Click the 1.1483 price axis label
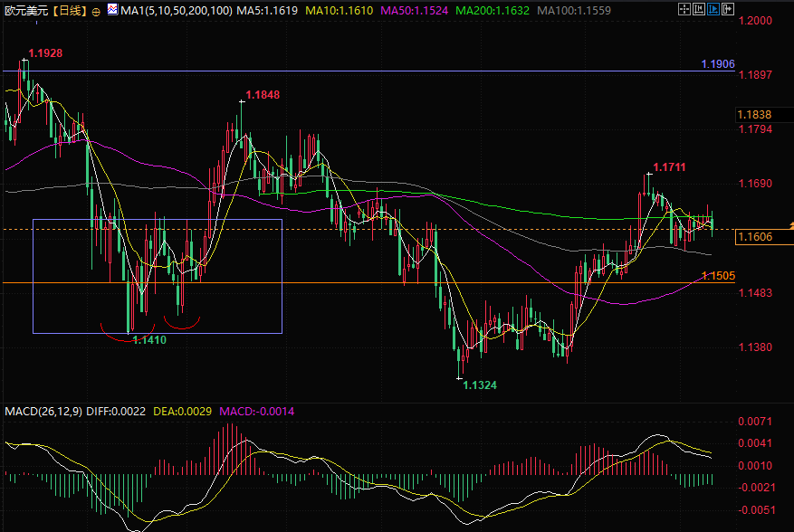 pyautogui.click(x=755, y=292)
